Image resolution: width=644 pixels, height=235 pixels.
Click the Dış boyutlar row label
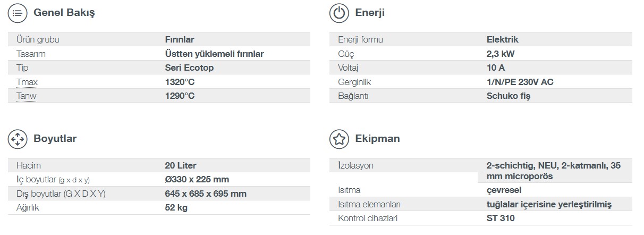click(x=61, y=194)
